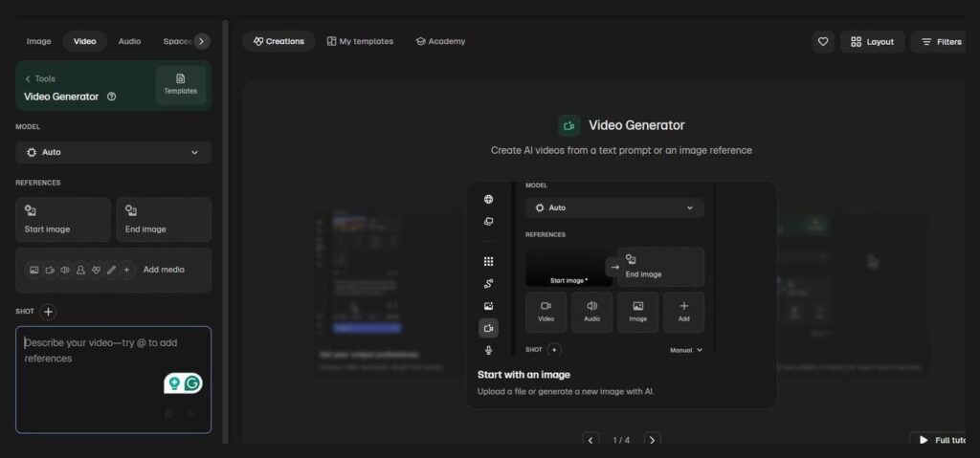Click the character person icon in Add media

80,270
